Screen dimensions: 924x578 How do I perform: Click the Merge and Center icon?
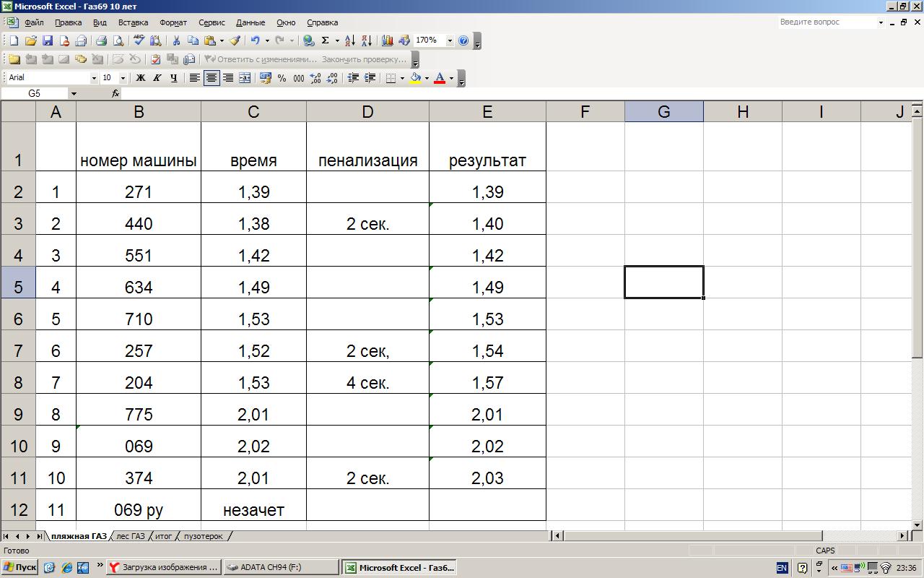[x=245, y=78]
